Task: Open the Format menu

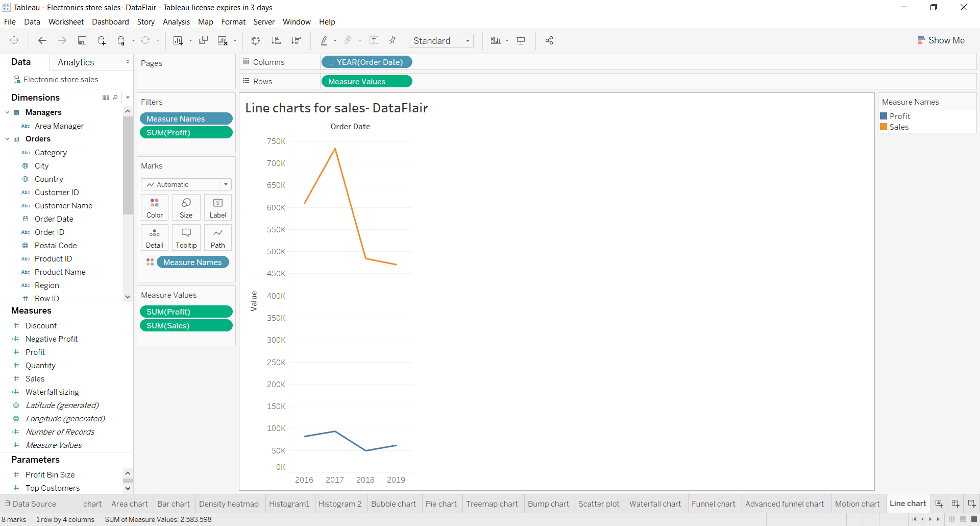Action: (x=233, y=22)
